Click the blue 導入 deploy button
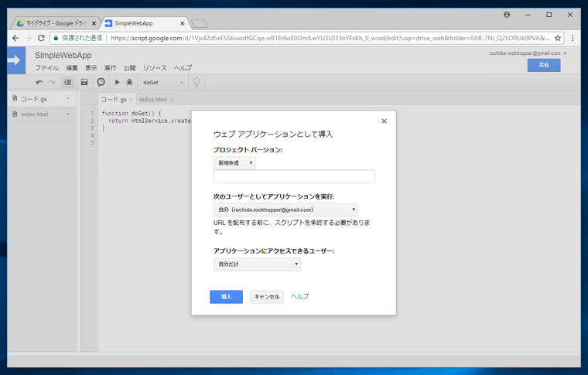 pos(226,297)
